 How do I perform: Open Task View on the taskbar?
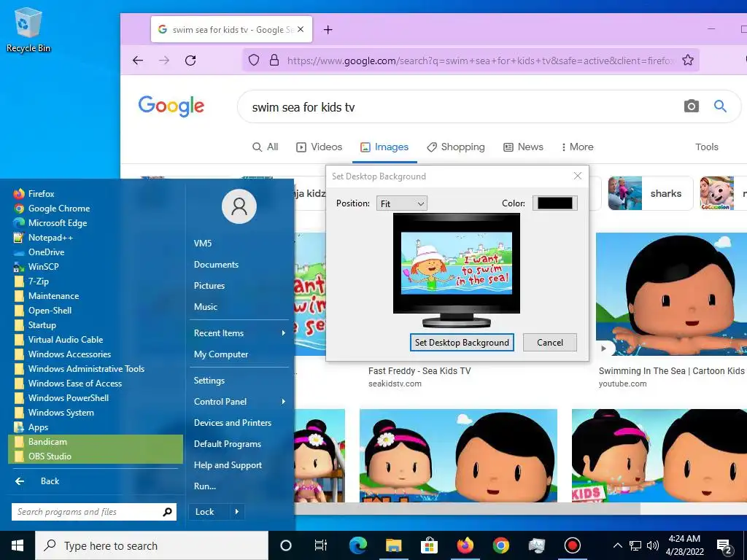[321, 545]
